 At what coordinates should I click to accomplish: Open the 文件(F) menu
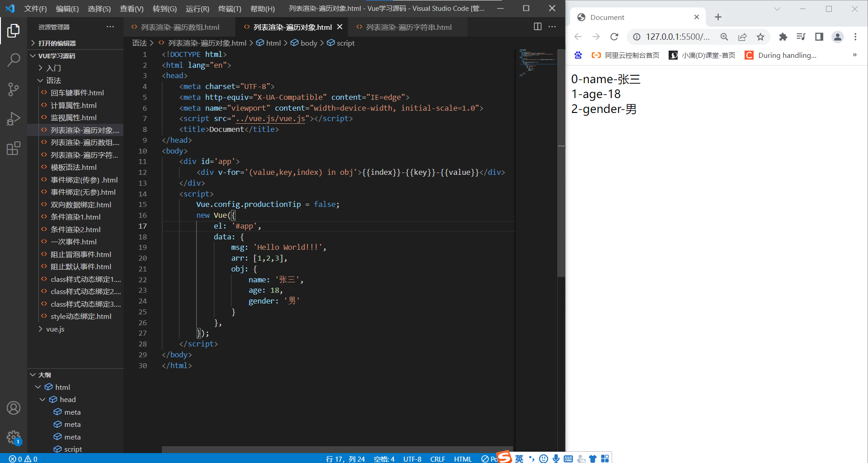(x=35, y=9)
